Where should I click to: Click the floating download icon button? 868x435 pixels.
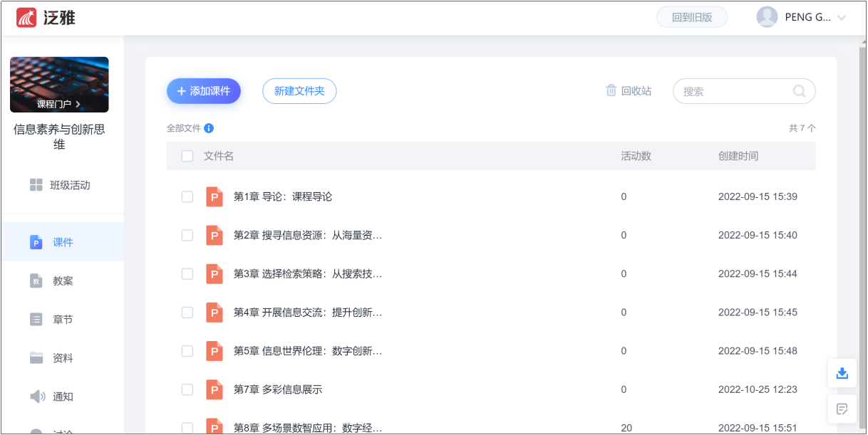(842, 373)
